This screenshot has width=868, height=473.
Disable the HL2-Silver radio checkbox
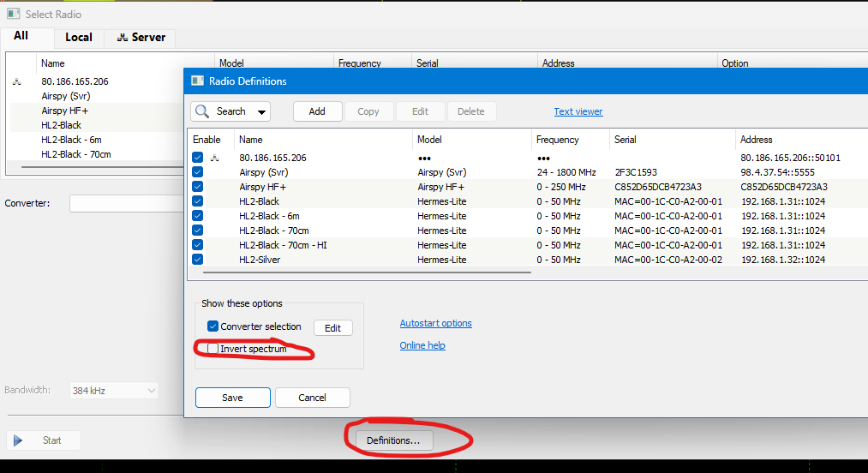coord(198,260)
